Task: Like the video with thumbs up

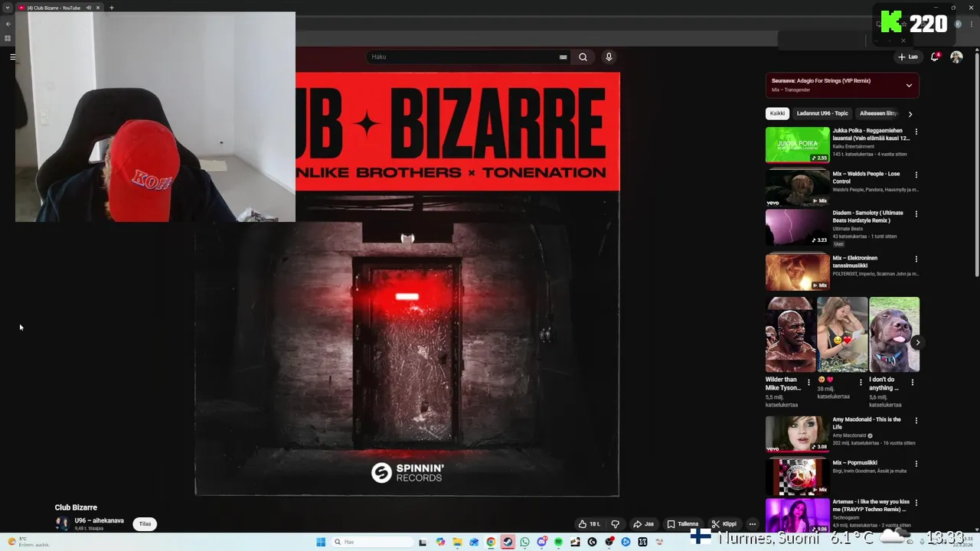Action: click(589, 524)
